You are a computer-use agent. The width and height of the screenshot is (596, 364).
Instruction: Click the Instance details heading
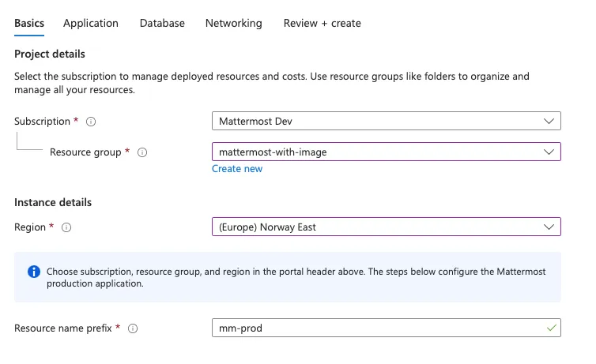(53, 202)
